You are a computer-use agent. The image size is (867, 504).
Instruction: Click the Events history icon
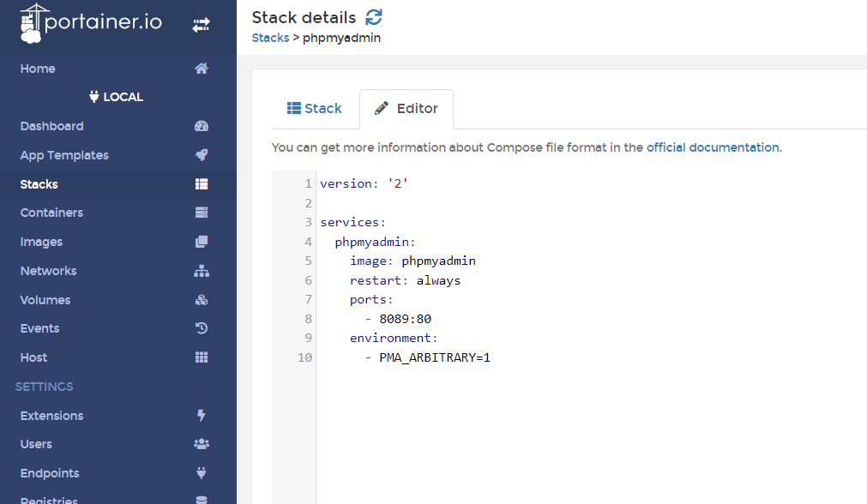(x=202, y=328)
